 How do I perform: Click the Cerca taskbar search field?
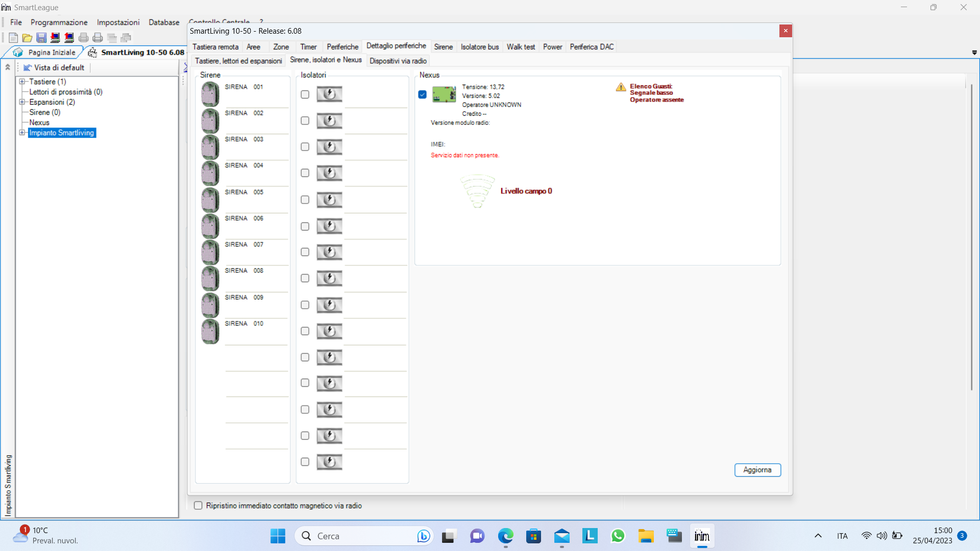pos(363,536)
